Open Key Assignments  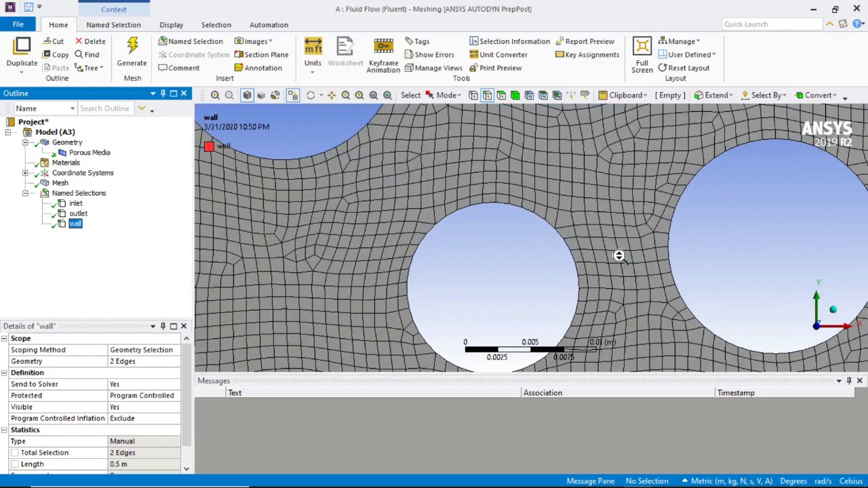tap(587, 55)
